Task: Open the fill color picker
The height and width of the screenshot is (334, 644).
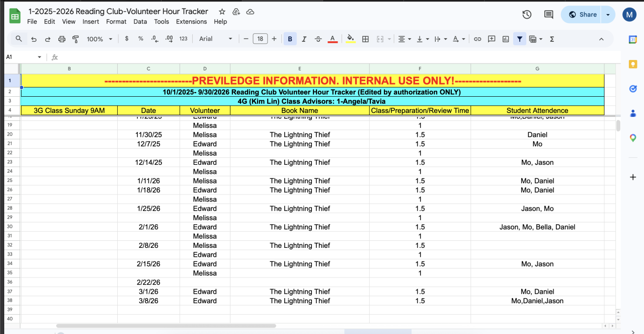Action: tap(351, 39)
